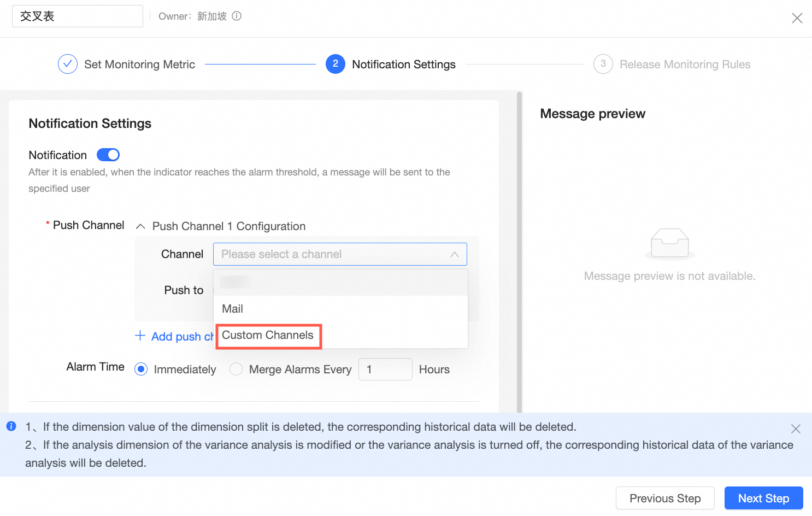The height and width of the screenshot is (516, 812).
Task: Click the blue info icon in the banner
Action: pos(11,426)
